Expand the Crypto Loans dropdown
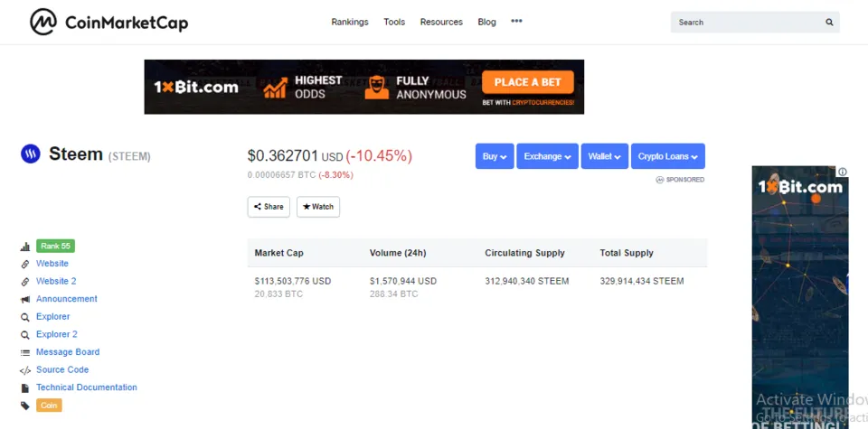This screenshot has width=868, height=429. 668,156
